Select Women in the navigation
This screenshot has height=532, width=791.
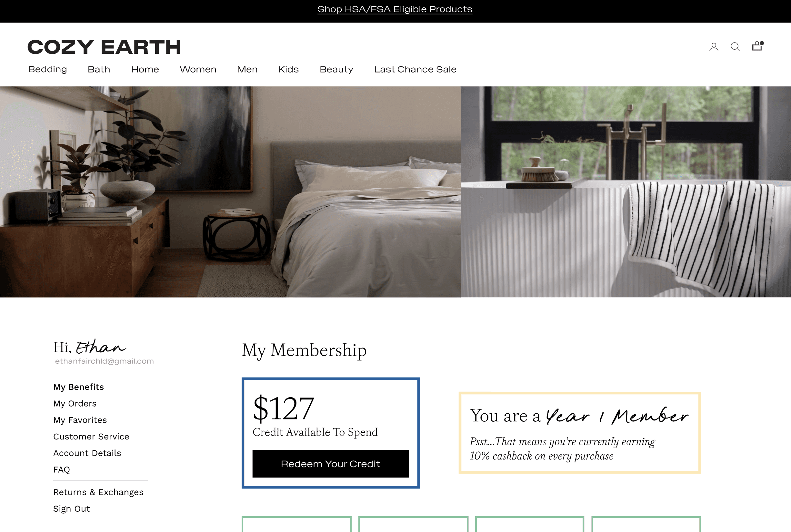(198, 70)
